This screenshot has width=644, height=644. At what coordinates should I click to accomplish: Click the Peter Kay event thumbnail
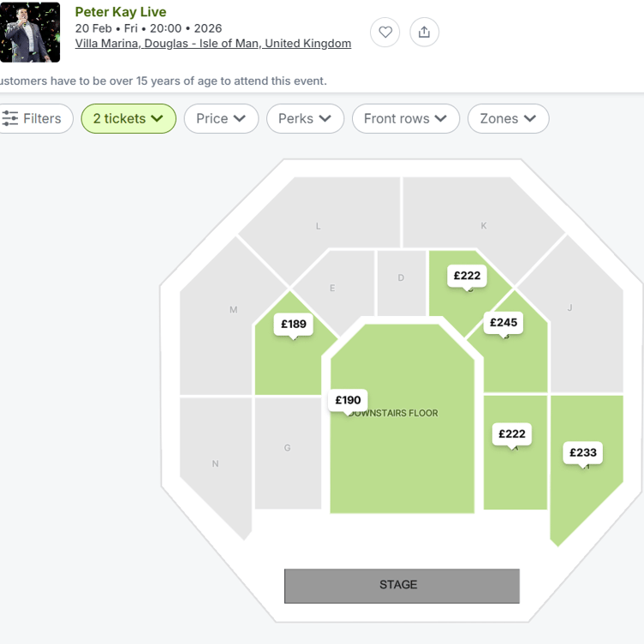[x=30, y=33]
